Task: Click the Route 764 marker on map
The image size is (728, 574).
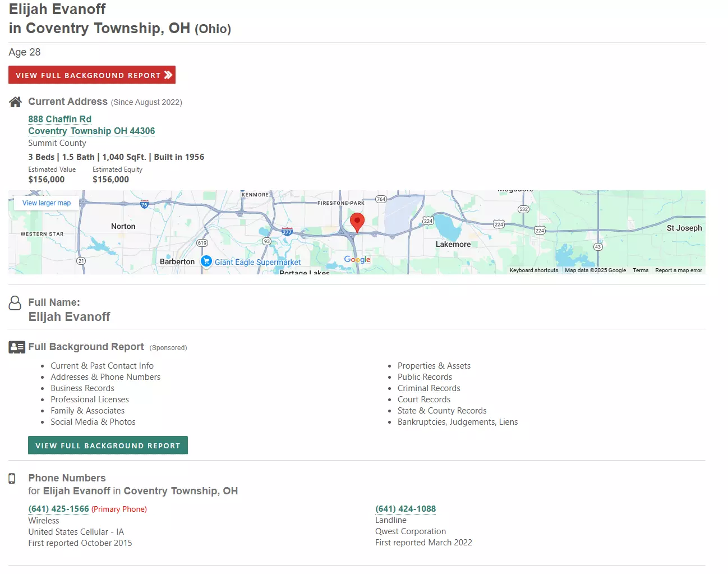Action: click(381, 199)
